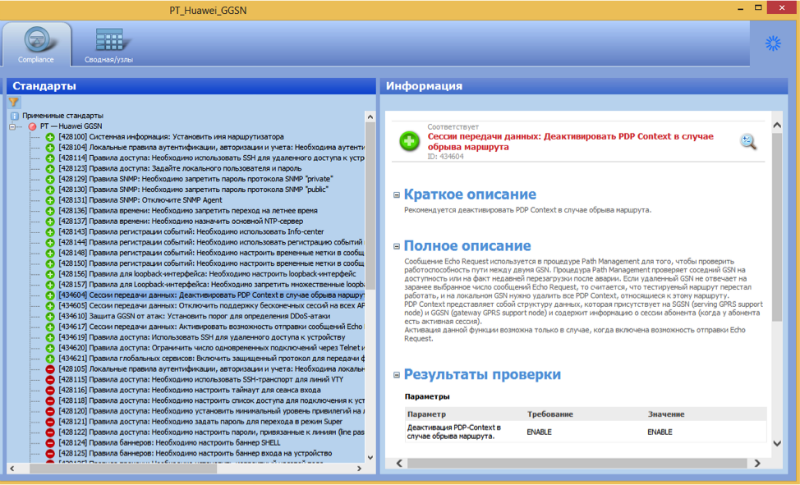Collapse the Краткое описание section
This screenshot has width=800, height=485.
pos(396,195)
